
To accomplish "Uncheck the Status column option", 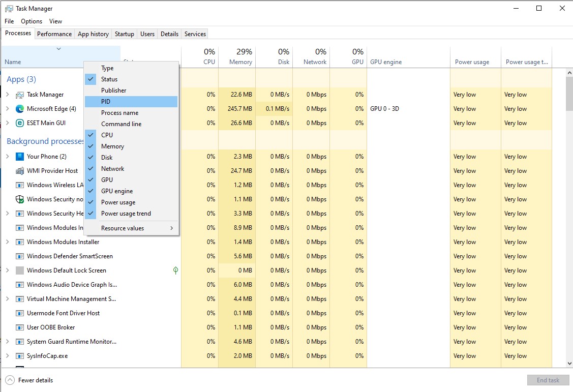I will 131,79.
